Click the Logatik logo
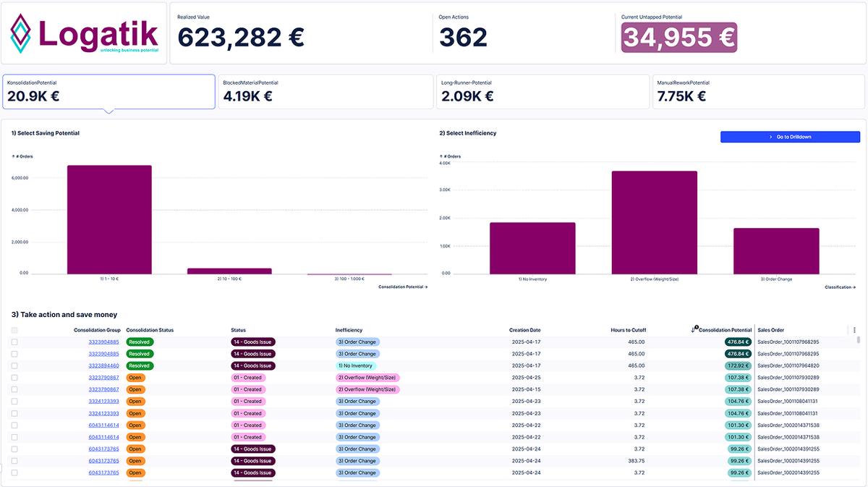This screenshot has height=487, width=868. (84, 33)
